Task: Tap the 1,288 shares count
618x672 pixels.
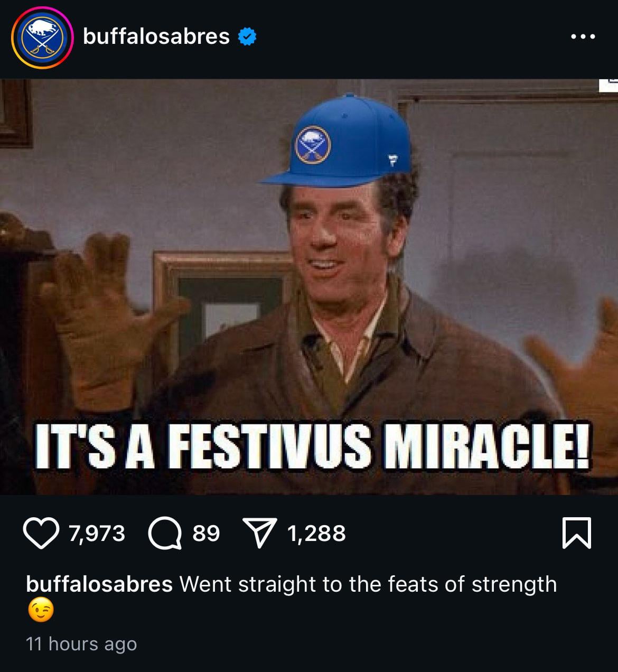Action: point(316,533)
